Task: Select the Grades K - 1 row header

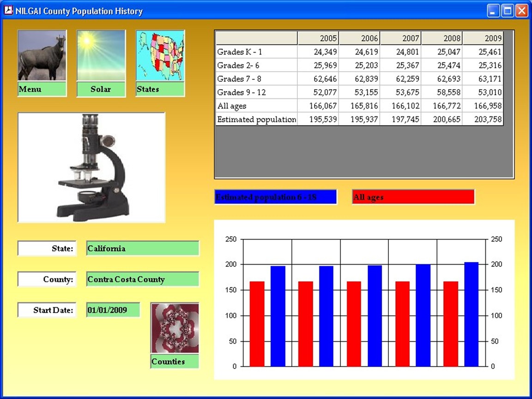Action: [x=256, y=52]
